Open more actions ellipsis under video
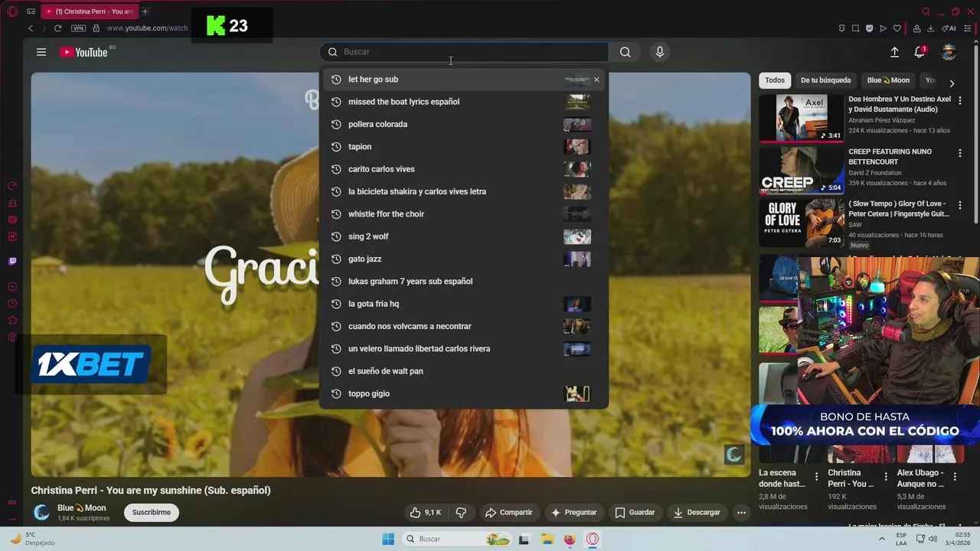Viewport: 980px width, 551px height. [741, 512]
